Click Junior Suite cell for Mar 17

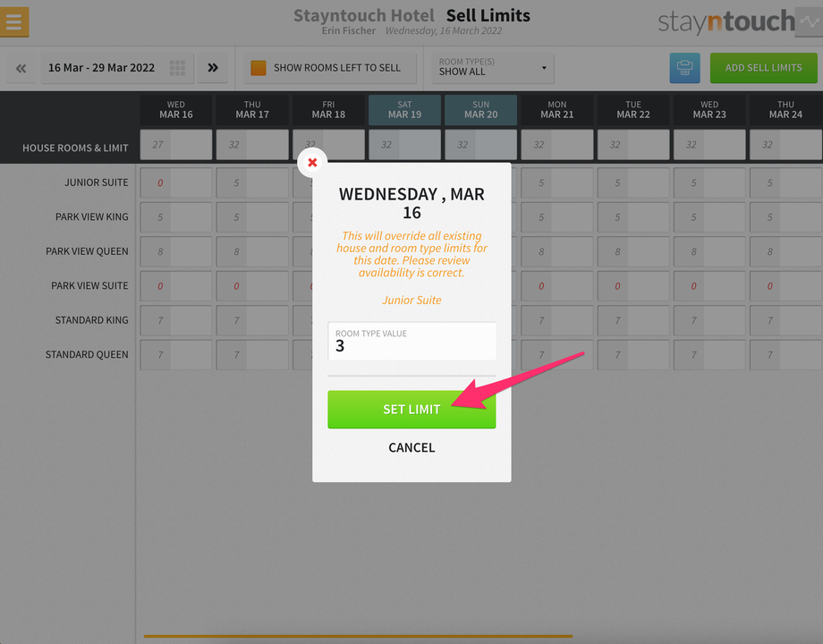[252, 182]
